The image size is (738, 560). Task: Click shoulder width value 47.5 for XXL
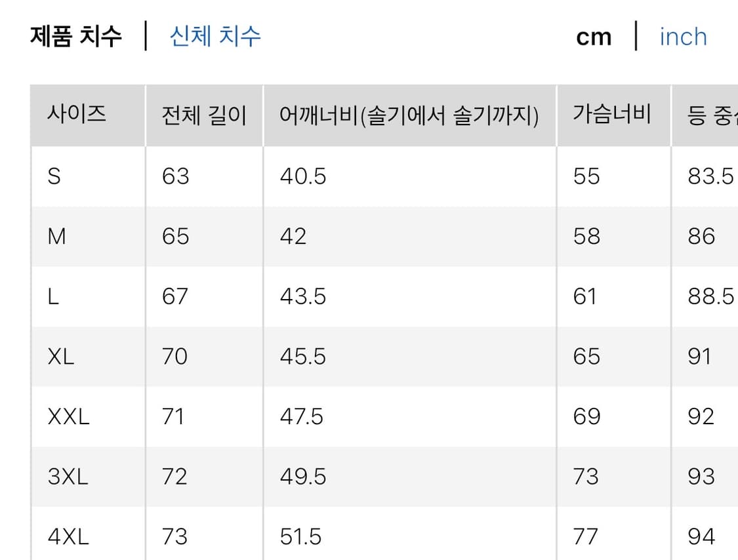[x=302, y=416]
